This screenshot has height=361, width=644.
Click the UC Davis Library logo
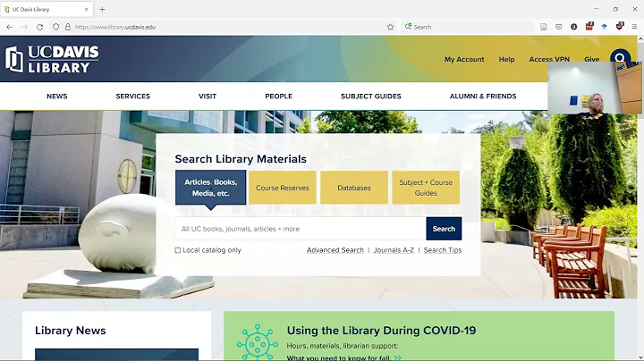pos(52,59)
